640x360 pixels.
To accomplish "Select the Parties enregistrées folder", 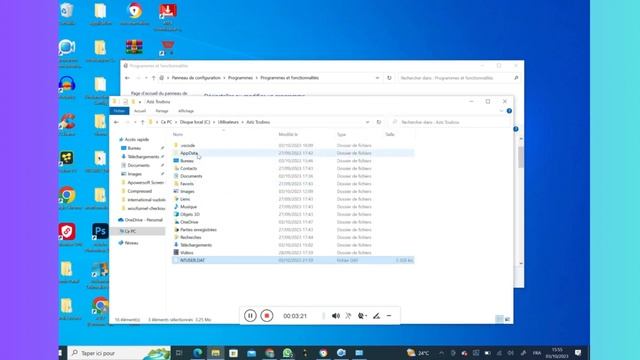I will tap(198, 230).
